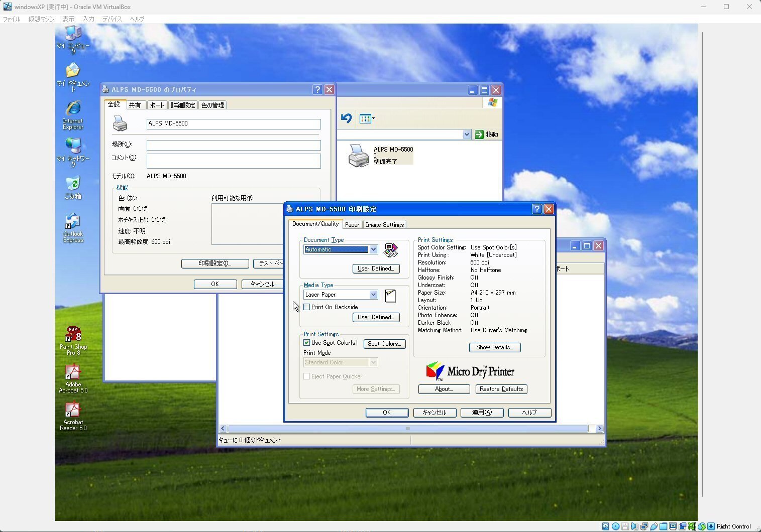Expand the Media Type Laser Paper dropdown
Viewport: 761px width, 532px height.
pyautogui.click(x=373, y=295)
